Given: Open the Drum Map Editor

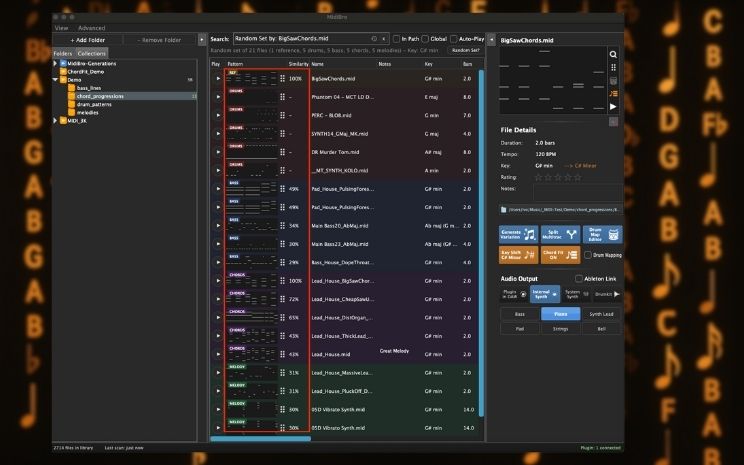Looking at the screenshot, I should [602, 234].
